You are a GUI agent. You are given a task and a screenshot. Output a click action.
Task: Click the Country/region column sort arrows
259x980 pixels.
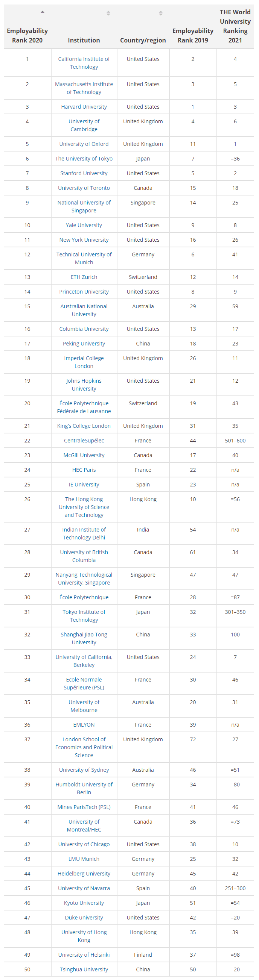coord(161,13)
